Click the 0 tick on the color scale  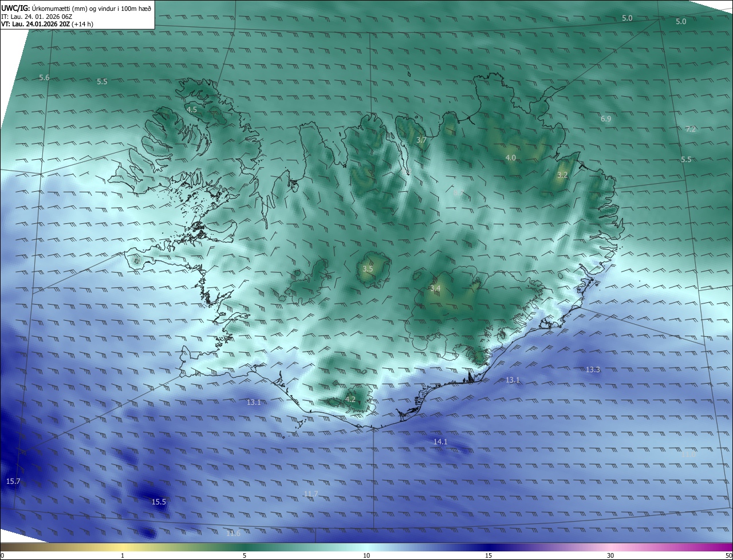pos(2,555)
